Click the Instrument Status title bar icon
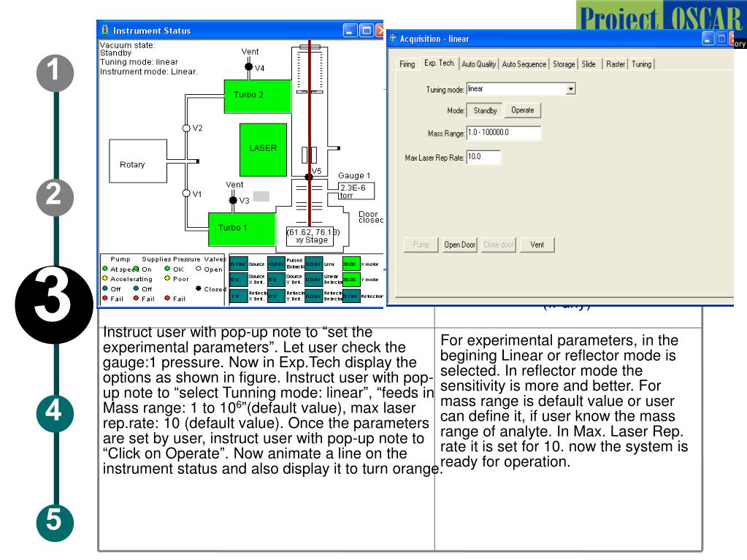The height and width of the screenshot is (560, 747). click(105, 30)
